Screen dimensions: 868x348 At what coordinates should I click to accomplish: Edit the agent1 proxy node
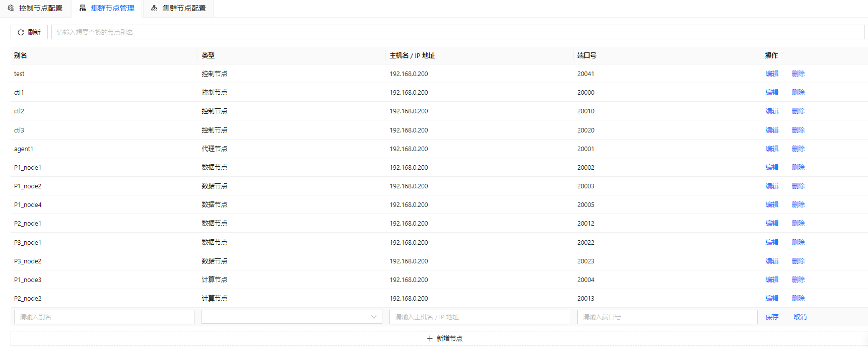click(772, 149)
